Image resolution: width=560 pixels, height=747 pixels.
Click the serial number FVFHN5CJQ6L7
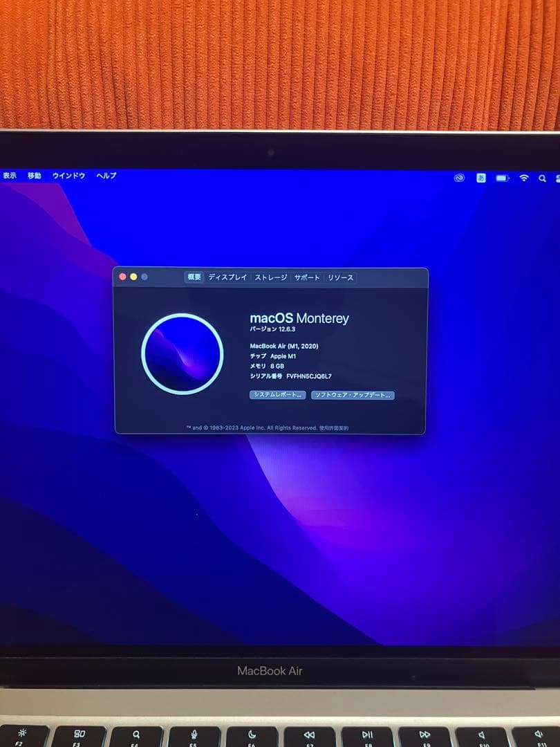(309, 376)
